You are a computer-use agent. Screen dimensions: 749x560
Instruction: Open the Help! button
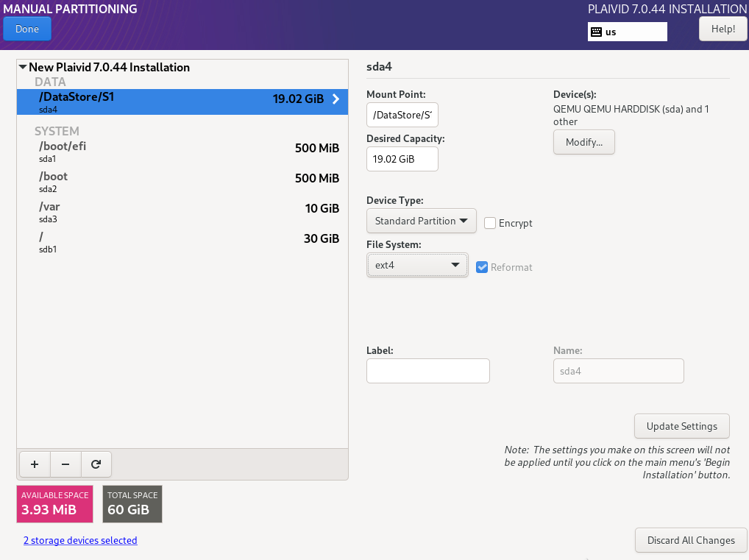tap(723, 29)
